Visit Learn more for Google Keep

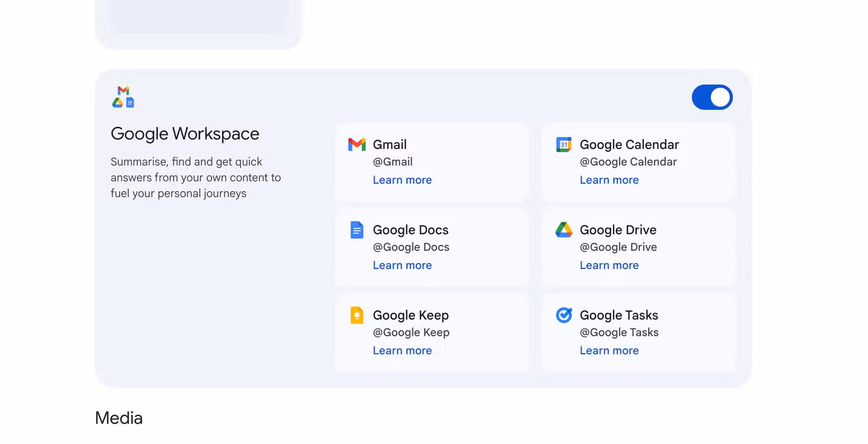[x=402, y=350]
